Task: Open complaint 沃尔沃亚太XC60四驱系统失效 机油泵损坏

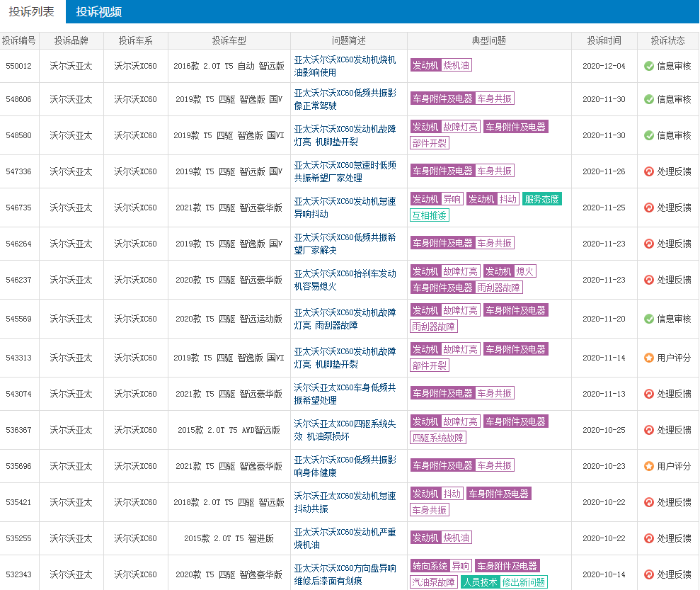Action: [x=345, y=430]
